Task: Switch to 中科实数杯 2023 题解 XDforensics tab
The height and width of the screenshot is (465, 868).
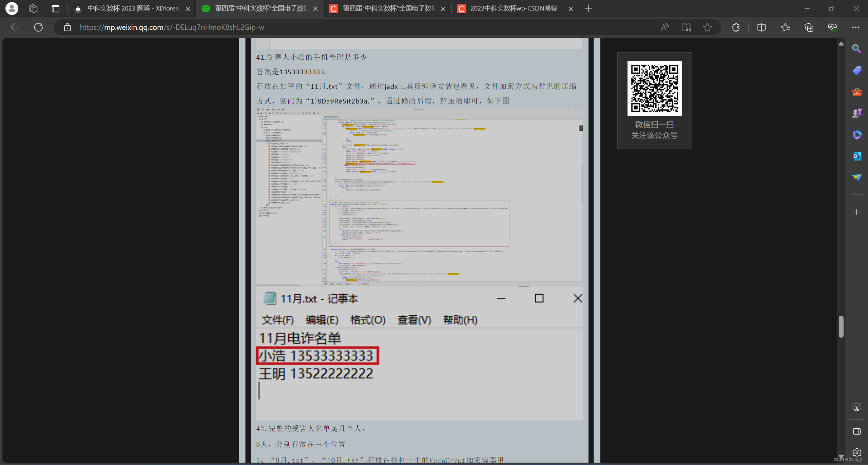Action: (132, 8)
